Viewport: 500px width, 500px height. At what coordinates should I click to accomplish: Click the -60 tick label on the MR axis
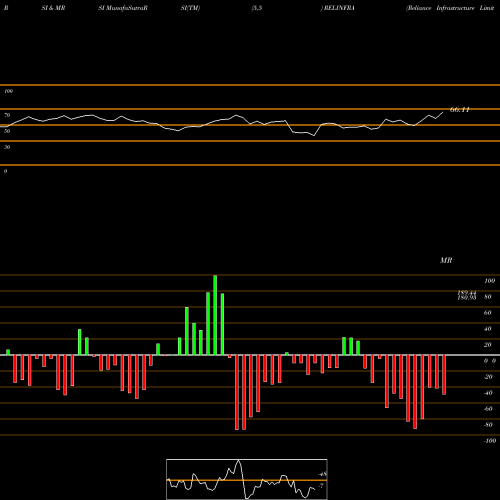click(488, 409)
